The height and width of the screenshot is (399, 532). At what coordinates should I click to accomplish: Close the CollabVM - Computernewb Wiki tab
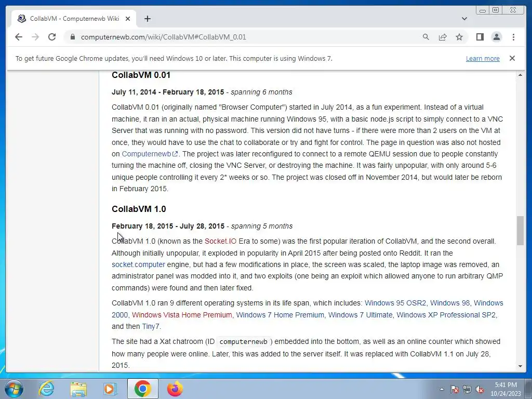click(x=128, y=19)
